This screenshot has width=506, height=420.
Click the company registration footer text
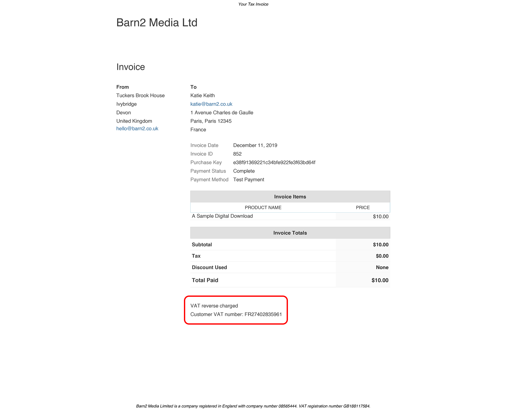click(x=253, y=406)
